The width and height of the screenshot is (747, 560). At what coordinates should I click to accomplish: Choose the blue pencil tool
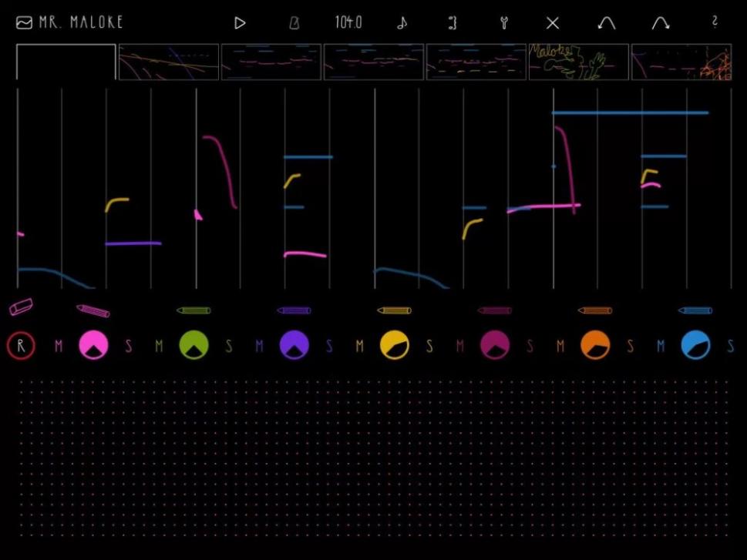pyautogui.click(x=695, y=310)
